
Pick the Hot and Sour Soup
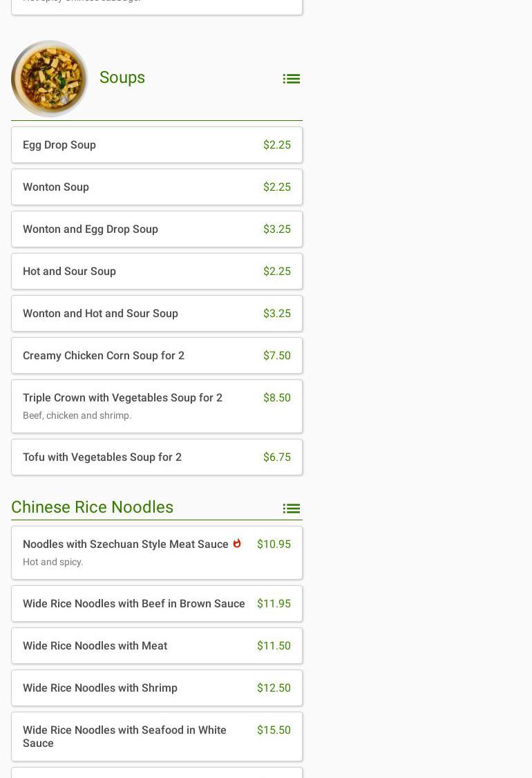[x=157, y=272]
